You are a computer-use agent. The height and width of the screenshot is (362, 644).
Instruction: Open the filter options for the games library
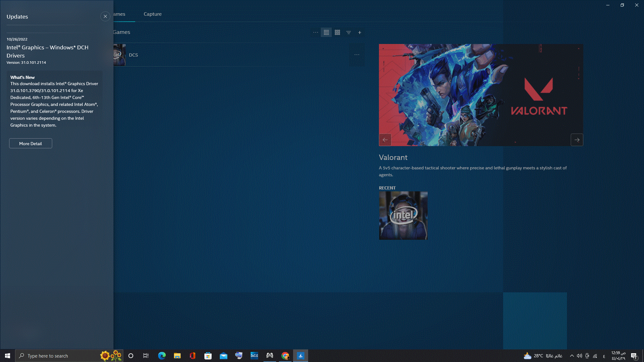tap(348, 32)
